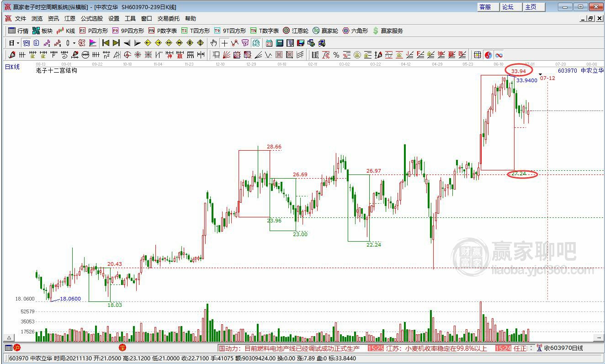605x364 pixels.
Task: Click the 603970 中农立华 stock title
Action: 580,70
